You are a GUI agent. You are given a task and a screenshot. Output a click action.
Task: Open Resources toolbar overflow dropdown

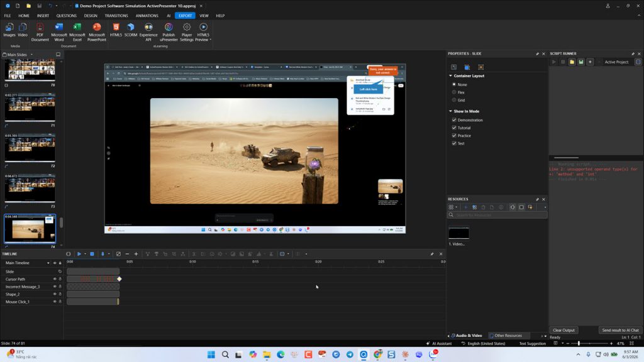[545, 207]
